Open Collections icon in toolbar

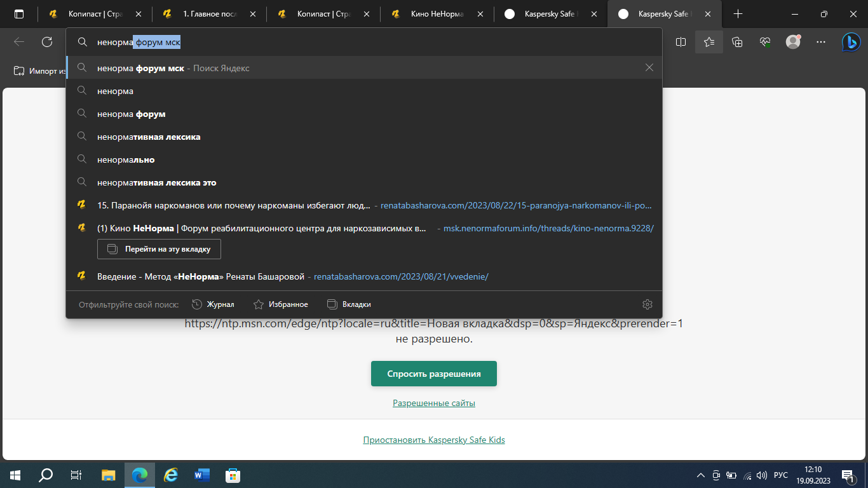(x=737, y=42)
